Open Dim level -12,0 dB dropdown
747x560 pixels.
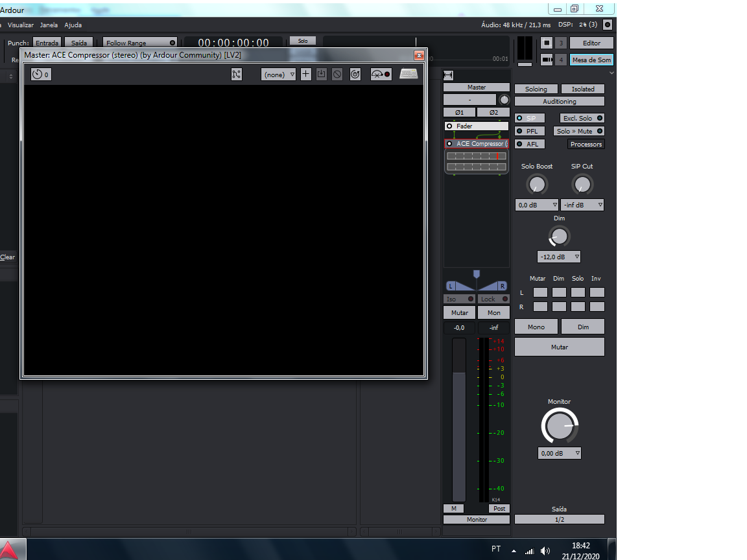click(x=558, y=257)
